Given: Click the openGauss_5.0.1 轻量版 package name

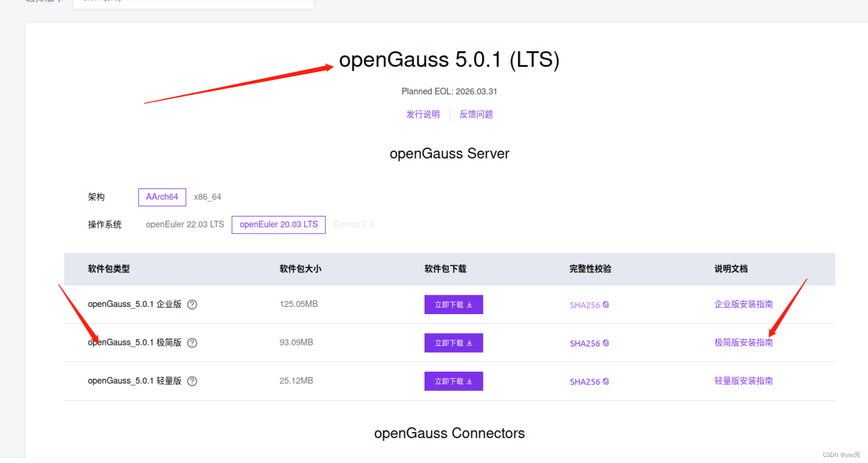Looking at the screenshot, I should (134, 381).
